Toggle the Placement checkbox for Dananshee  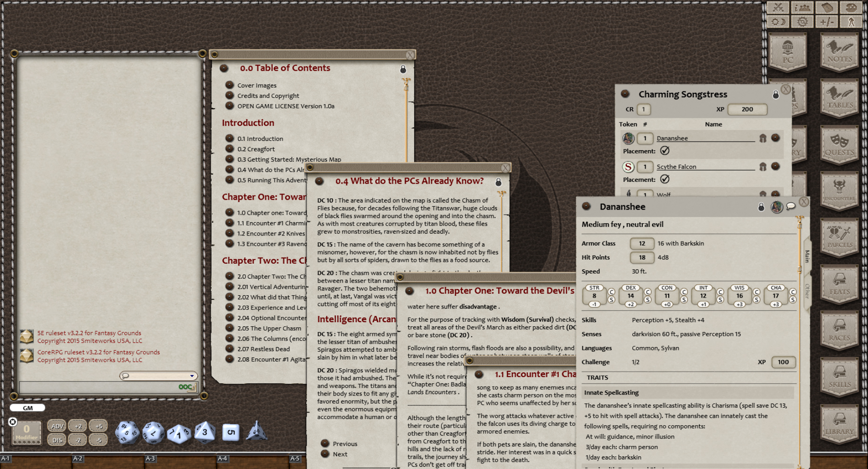tap(665, 151)
